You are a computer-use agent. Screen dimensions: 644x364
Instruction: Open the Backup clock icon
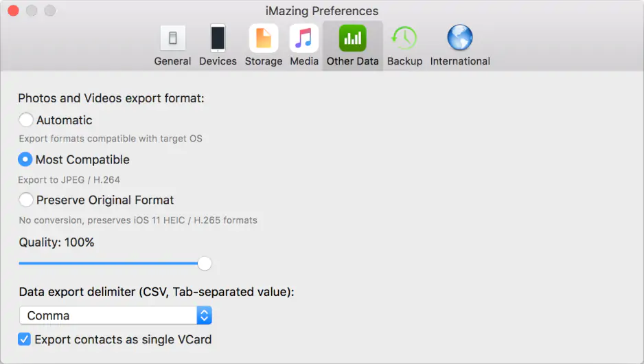click(x=404, y=38)
